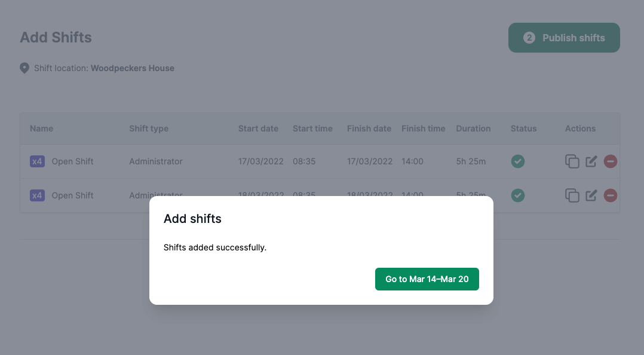The height and width of the screenshot is (355, 644).
Task: Duplicate the 18/03/2022 Open Shift row
Action: point(572,195)
